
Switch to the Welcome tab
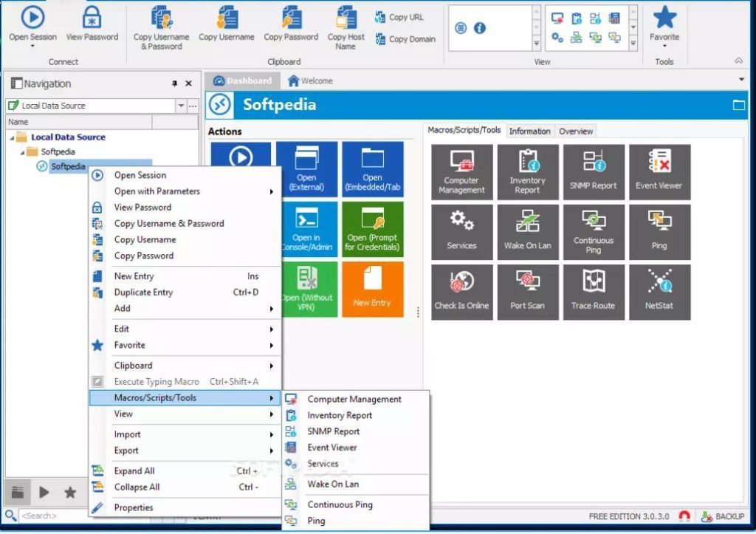pyautogui.click(x=311, y=81)
